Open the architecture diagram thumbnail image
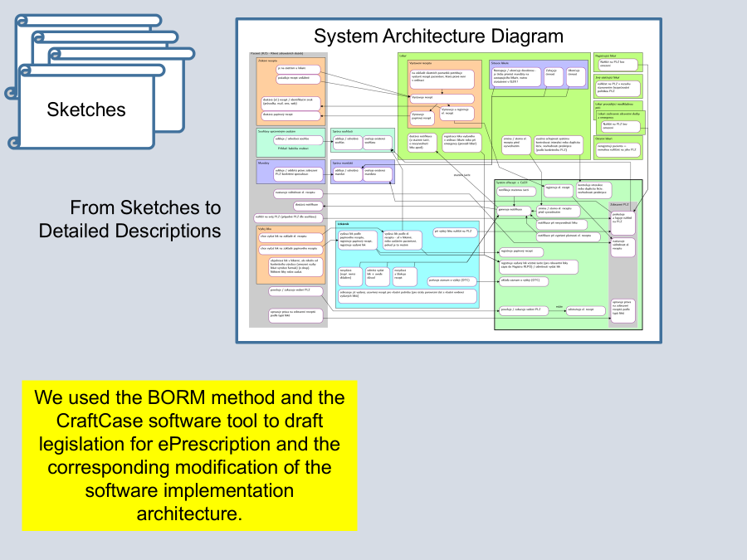Image resolution: width=747 pixels, height=560 pixels. pos(448,181)
